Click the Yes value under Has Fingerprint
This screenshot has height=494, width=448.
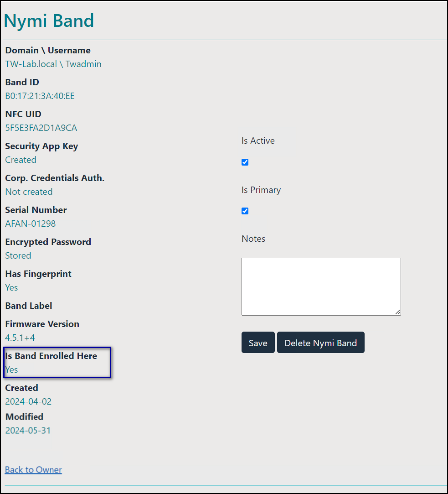coord(11,287)
